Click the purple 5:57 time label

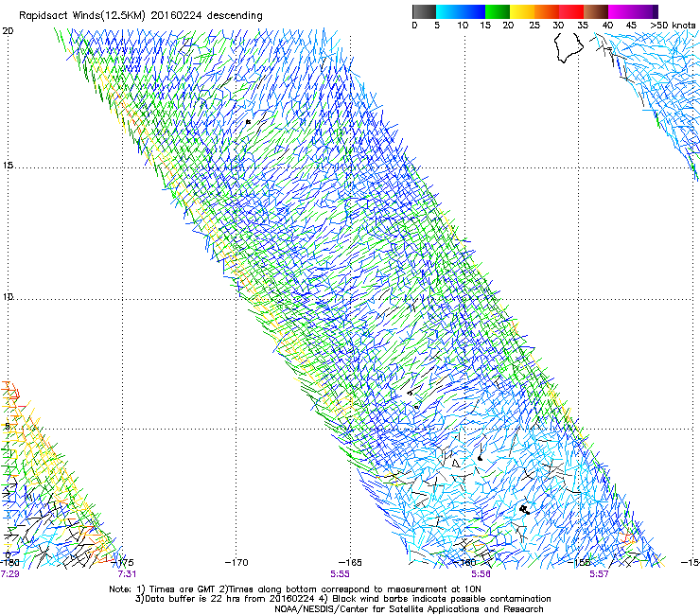(x=599, y=574)
